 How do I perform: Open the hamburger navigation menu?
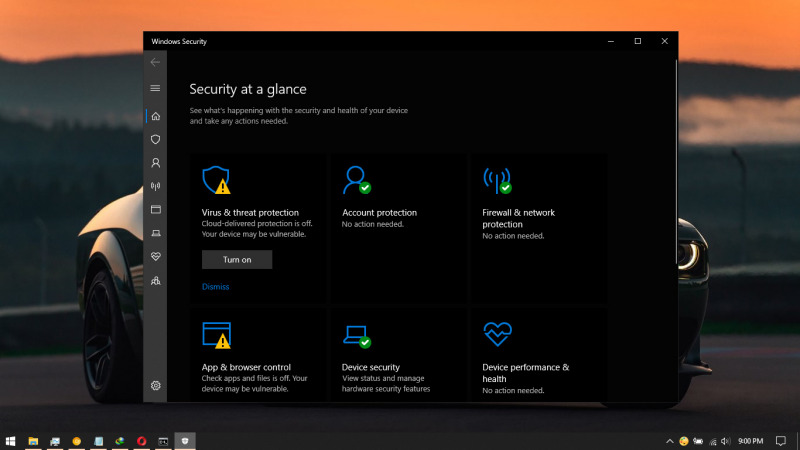tap(155, 88)
